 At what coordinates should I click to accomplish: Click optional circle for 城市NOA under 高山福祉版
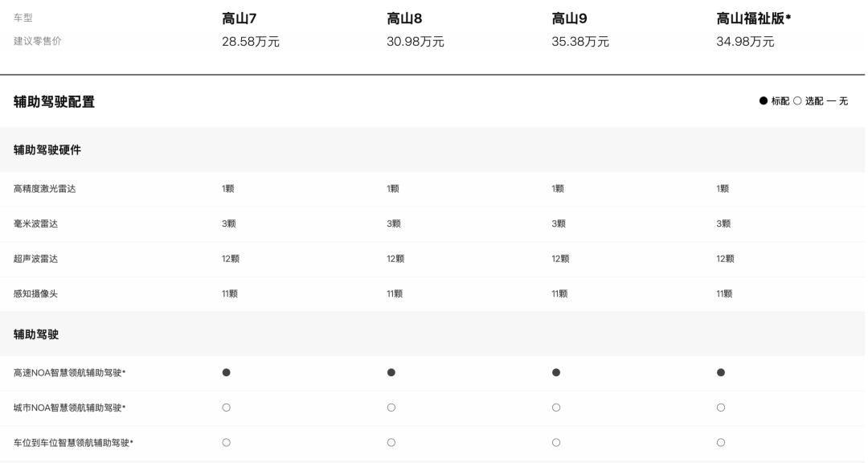(721, 408)
